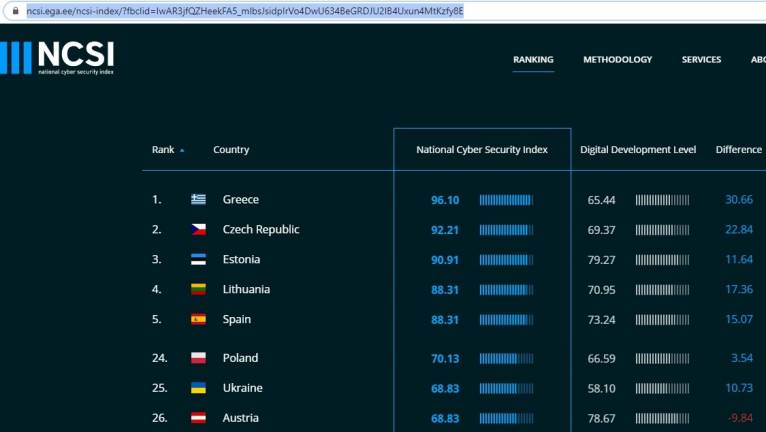Click Estonia NCSI score 90.91

point(445,260)
